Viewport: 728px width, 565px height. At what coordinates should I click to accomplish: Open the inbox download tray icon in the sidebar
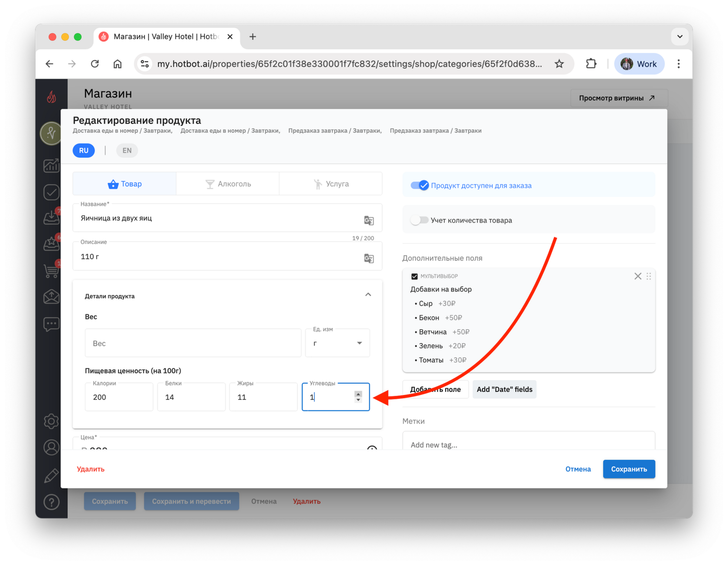(x=51, y=216)
